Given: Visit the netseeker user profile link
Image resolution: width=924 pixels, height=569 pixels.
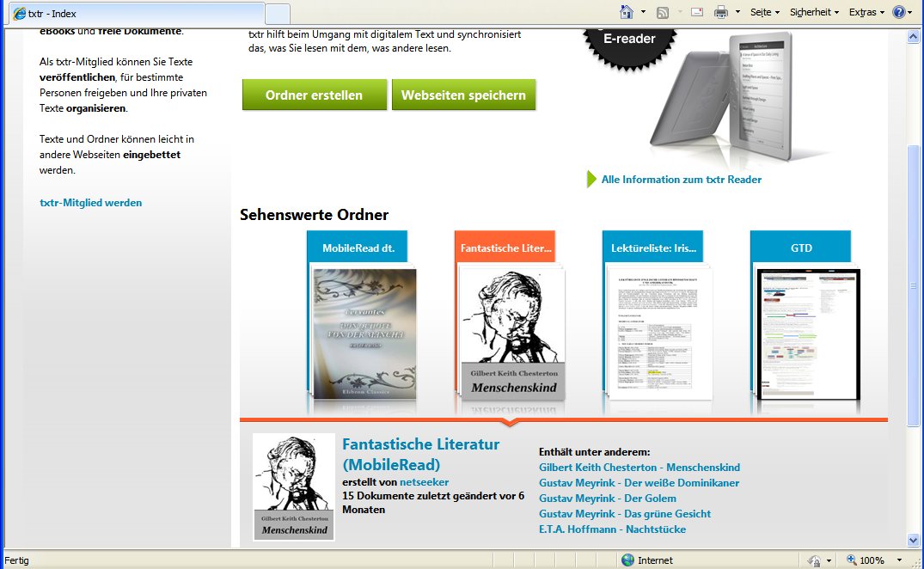Looking at the screenshot, I should 425,482.
